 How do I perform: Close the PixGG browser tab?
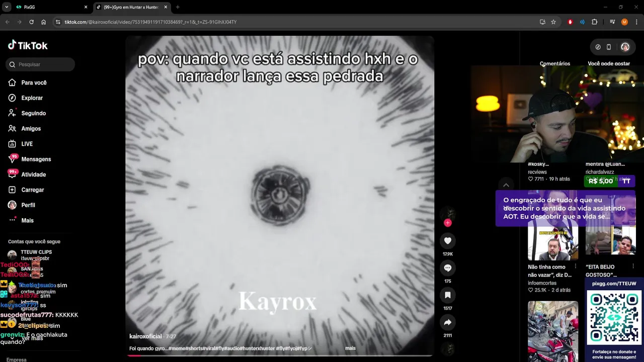tap(86, 7)
